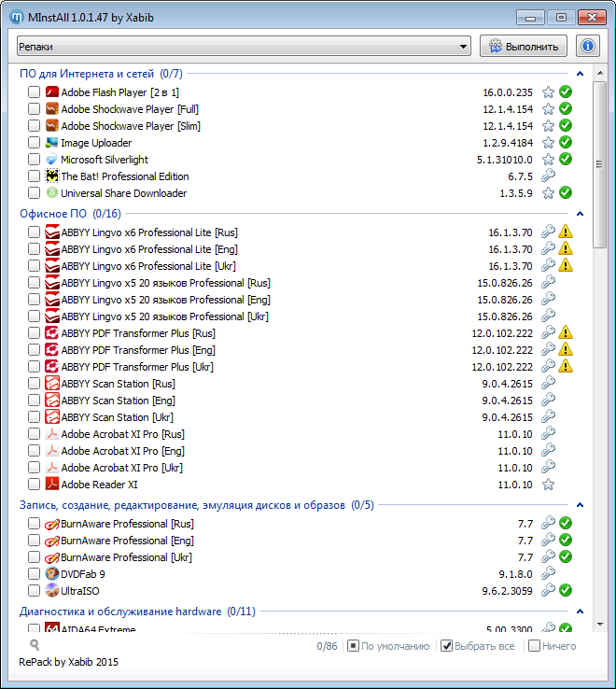Click the key icon for The Bat! Professional
This screenshot has width=616, height=689.
(548, 176)
